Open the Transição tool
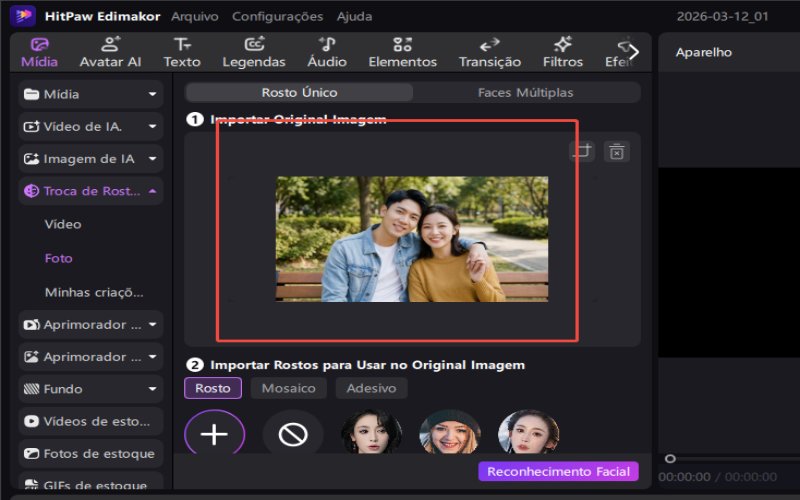 pos(489,52)
